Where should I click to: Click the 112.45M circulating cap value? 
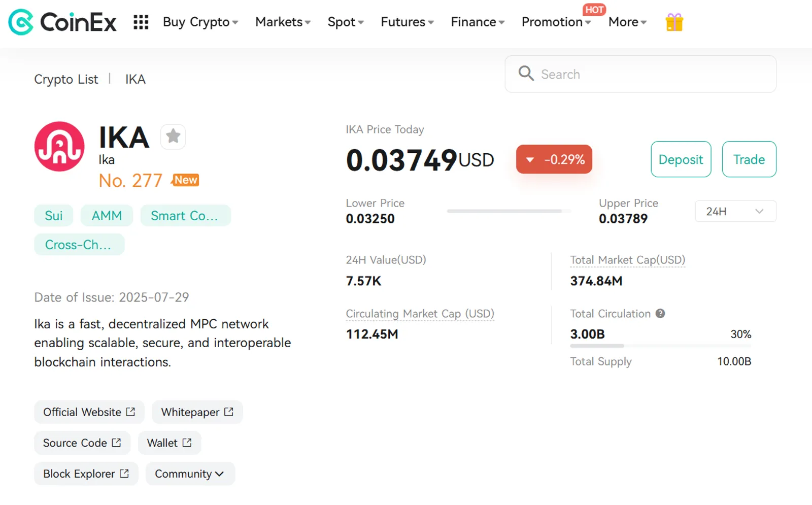372,334
